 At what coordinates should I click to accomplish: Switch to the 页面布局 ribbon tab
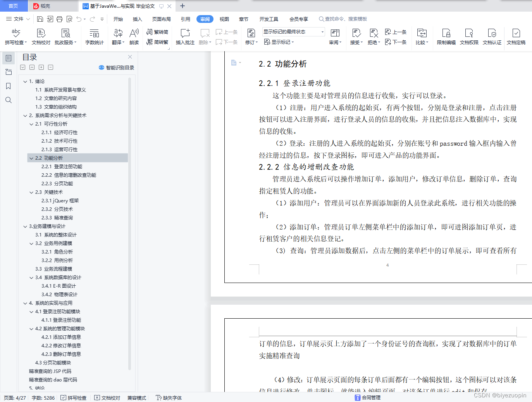click(162, 19)
